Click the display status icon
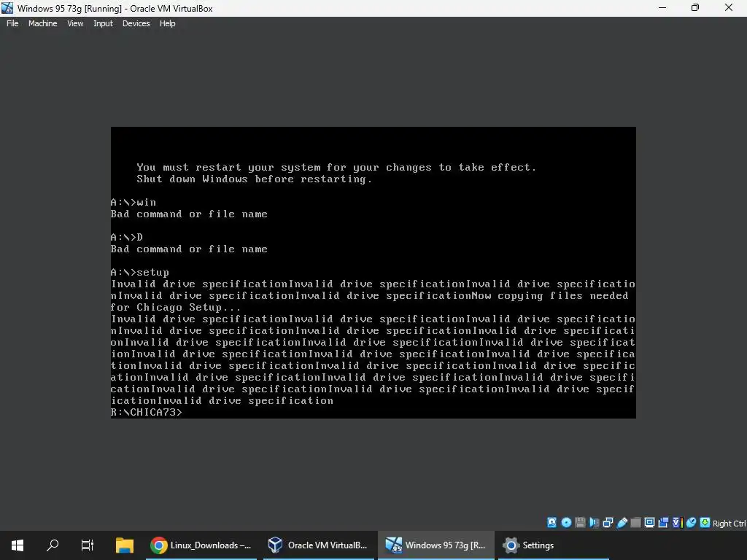The image size is (747, 560). [649, 522]
